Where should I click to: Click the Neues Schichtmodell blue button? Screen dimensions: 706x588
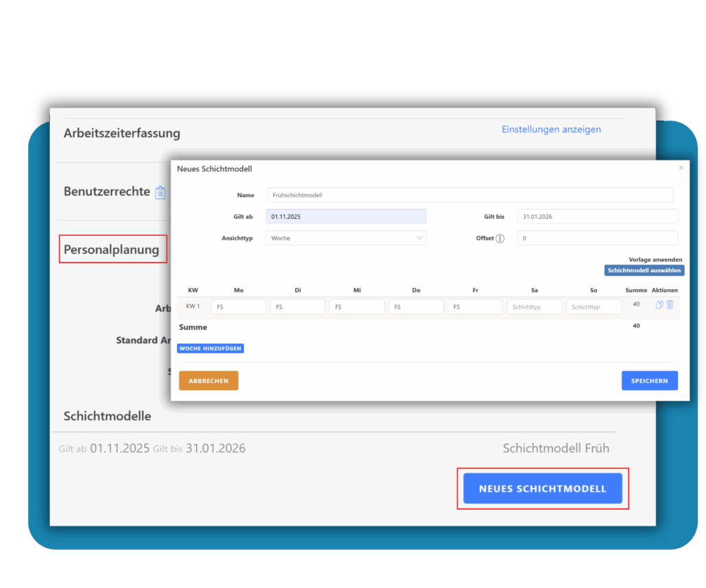542,489
